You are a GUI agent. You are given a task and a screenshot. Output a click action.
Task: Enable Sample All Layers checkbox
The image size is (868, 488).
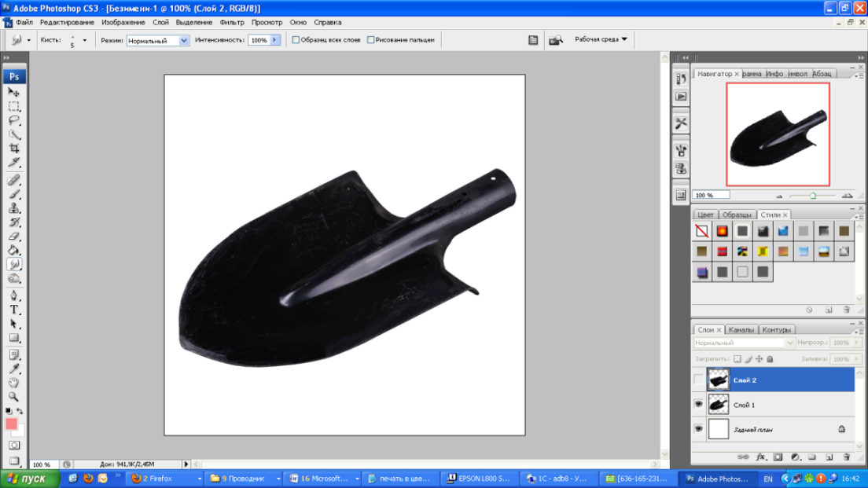296,40
